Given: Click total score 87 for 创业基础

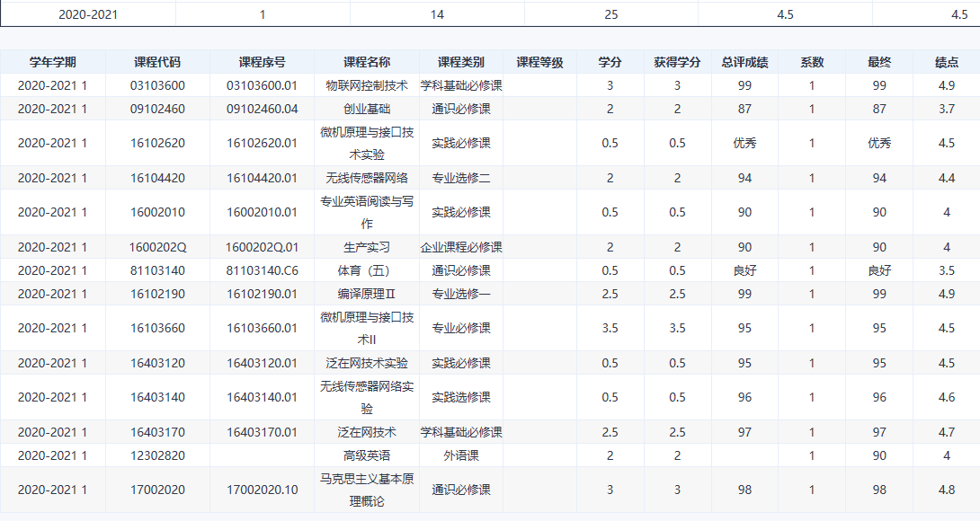Looking at the screenshot, I should tap(745, 109).
